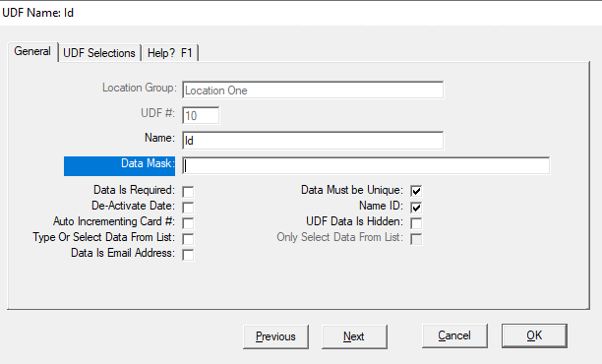Go to the Previous UDF record
This screenshot has width=602, height=364.
click(275, 336)
